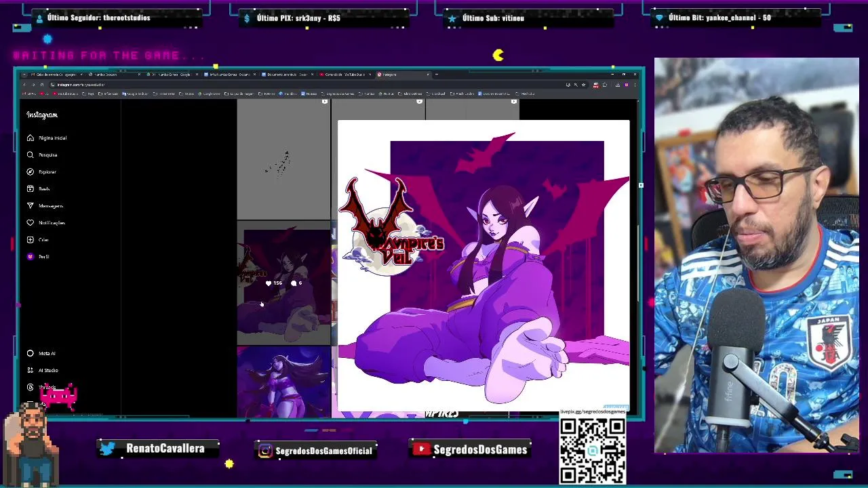This screenshot has height=488, width=868.
Task: Click the RenatoCavallera Twitter label
Action: (x=158, y=449)
